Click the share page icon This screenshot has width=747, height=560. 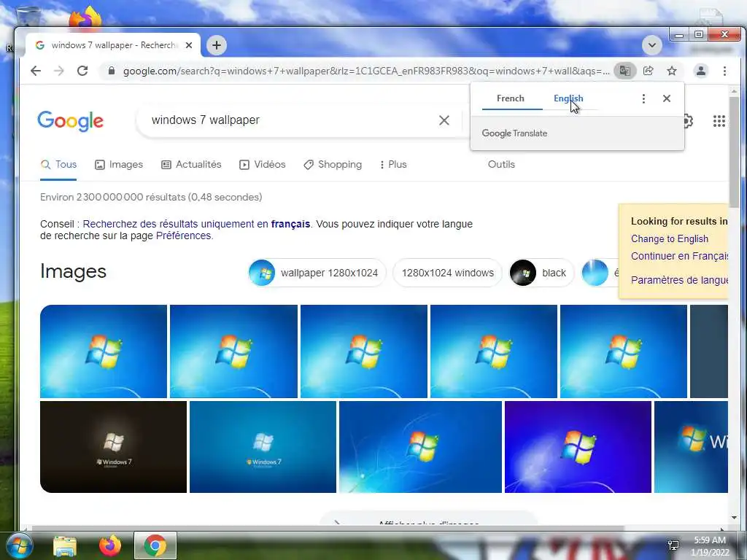coord(648,71)
